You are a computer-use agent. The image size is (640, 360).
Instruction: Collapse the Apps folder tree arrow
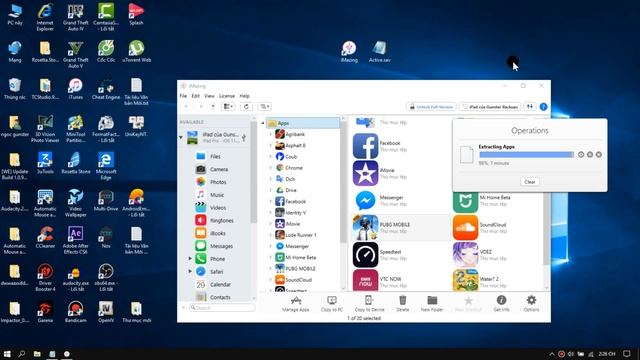(x=263, y=123)
